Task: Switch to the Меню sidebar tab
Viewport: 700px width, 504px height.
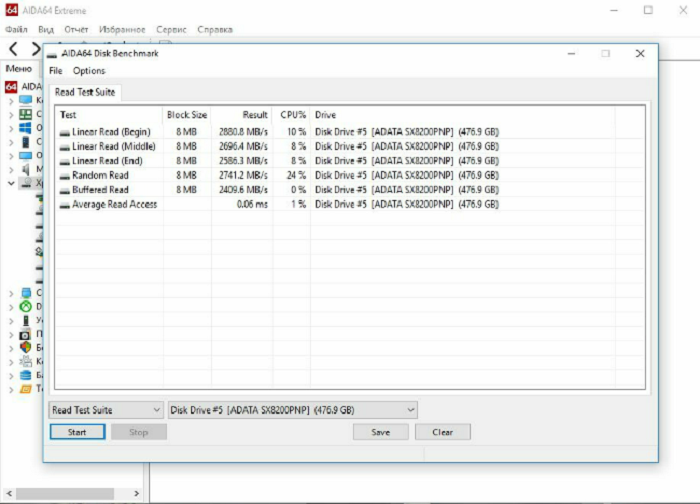Action: [19, 68]
